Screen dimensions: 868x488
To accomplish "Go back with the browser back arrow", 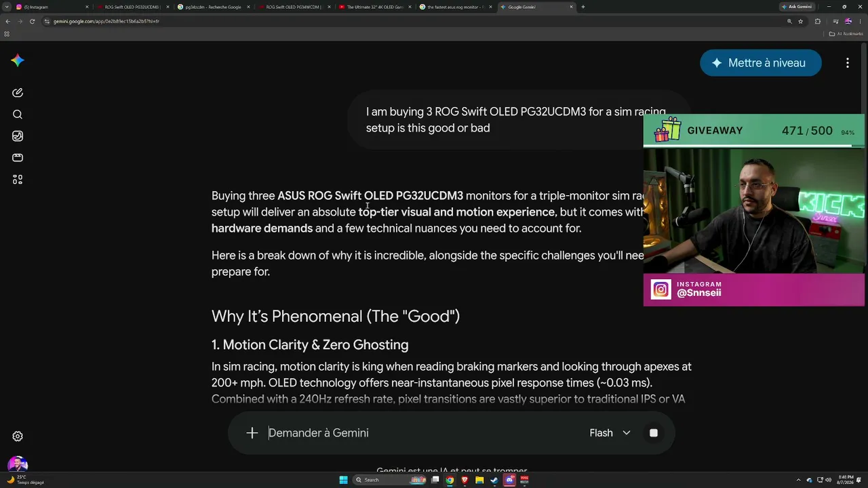I will 7,21.
